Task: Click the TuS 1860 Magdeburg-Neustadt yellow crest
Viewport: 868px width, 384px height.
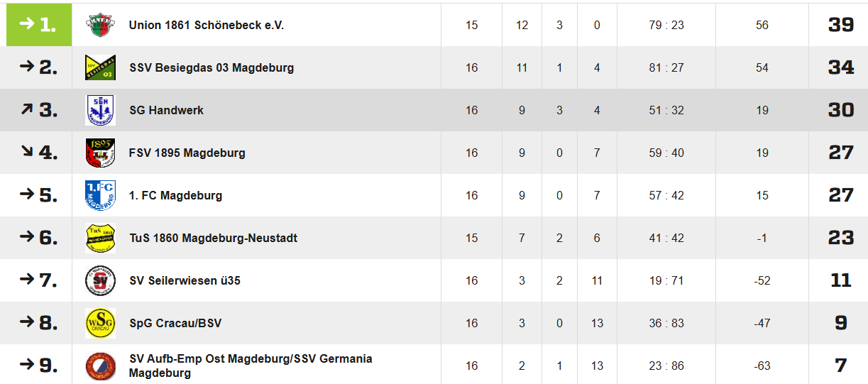Action: pyautogui.click(x=100, y=238)
